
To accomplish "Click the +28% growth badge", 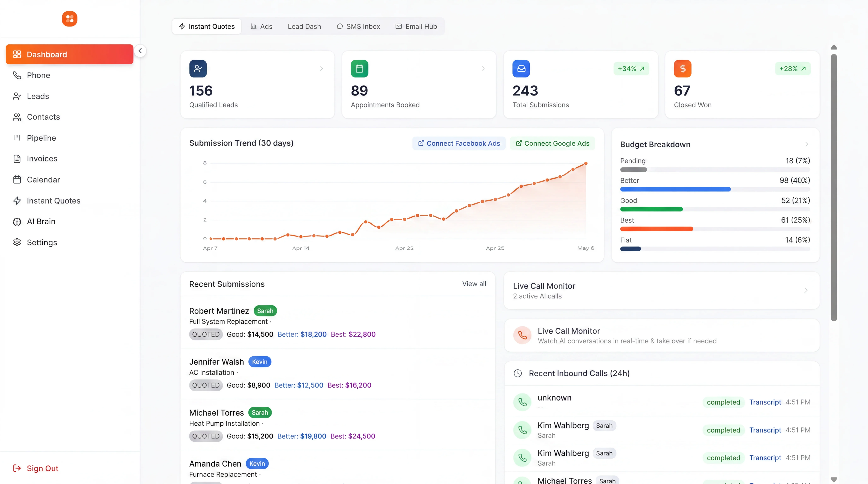I will tap(793, 69).
